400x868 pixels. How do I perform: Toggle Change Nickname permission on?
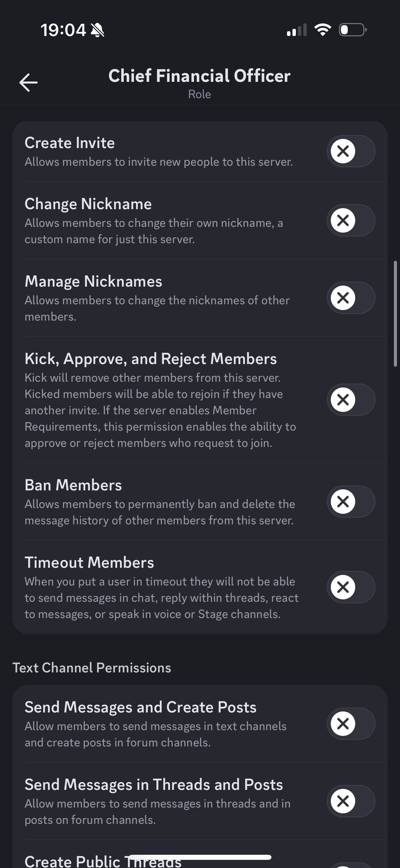click(351, 220)
